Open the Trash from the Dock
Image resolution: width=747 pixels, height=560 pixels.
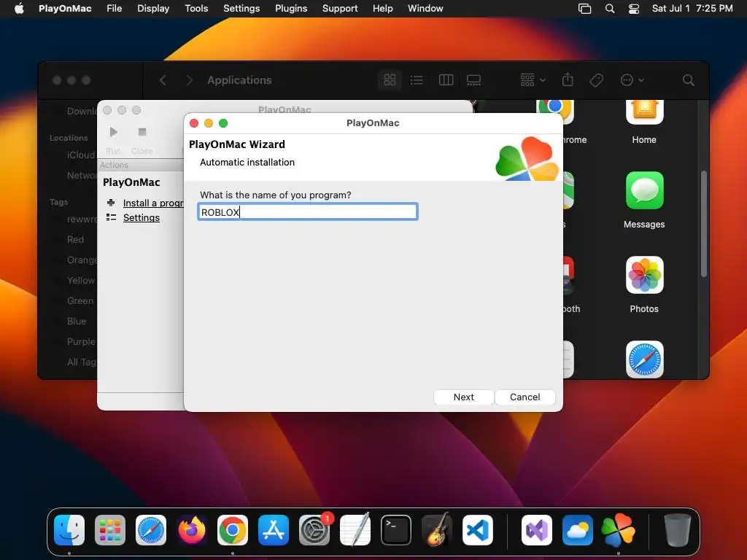pos(678,530)
